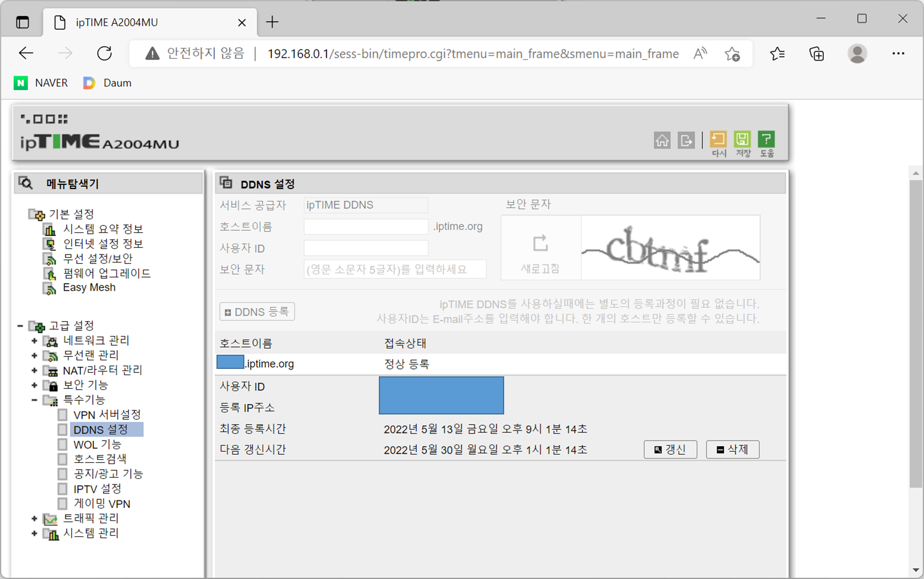Select IPTV 설정 menu
Image resolution: width=924 pixels, height=579 pixels.
point(97,488)
